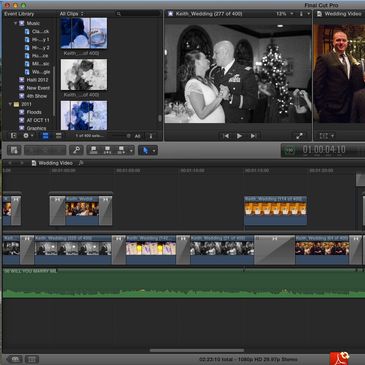Click the audio skimming icon beside Wedding Video title
This screenshot has height=365, width=365.
(81, 163)
